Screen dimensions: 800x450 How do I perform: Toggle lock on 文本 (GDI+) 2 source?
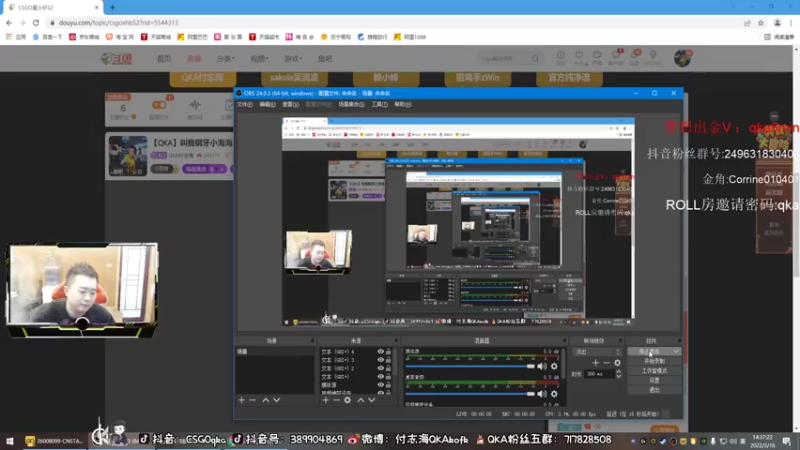tap(388, 368)
